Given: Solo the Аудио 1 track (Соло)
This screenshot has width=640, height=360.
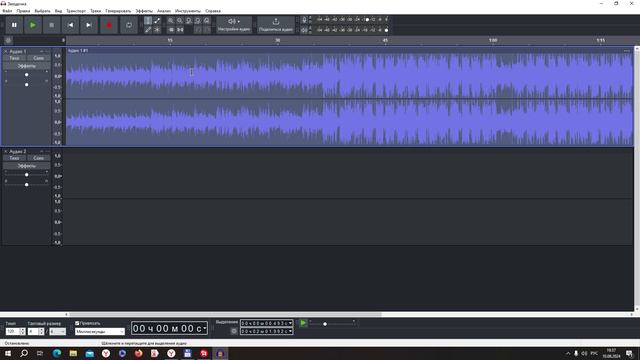Looking at the screenshot, I should tap(38, 58).
